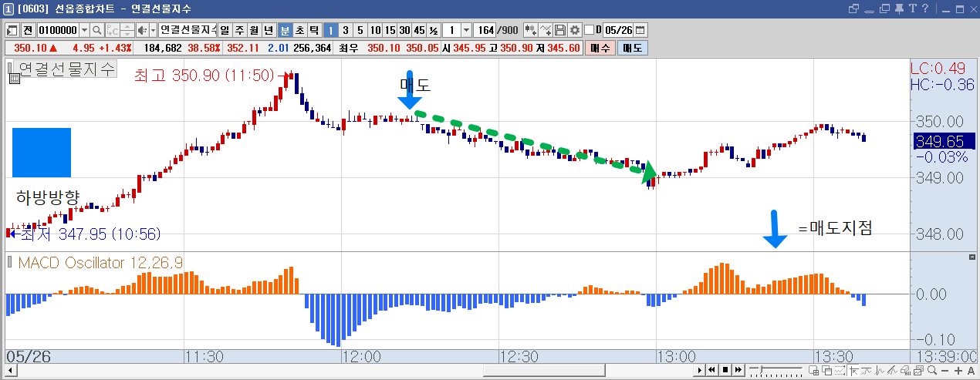Switch to the 일 (daily) period tab
Image resolution: width=980 pixels, height=380 pixels.
[x=225, y=30]
